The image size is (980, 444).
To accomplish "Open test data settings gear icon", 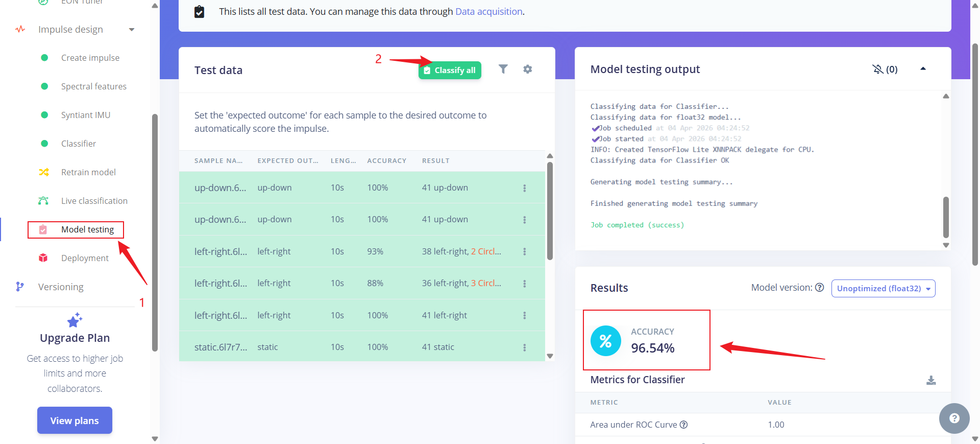I will [528, 69].
